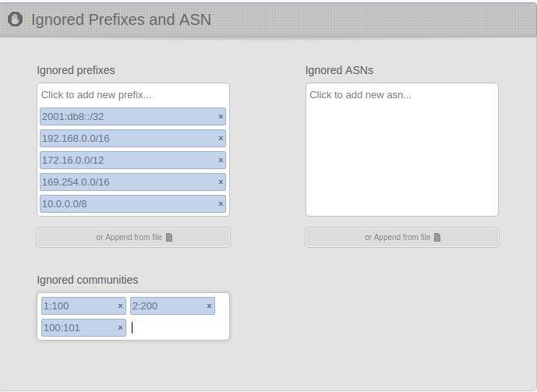Select the 10.0.0.0/8 prefix text

coord(65,204)
